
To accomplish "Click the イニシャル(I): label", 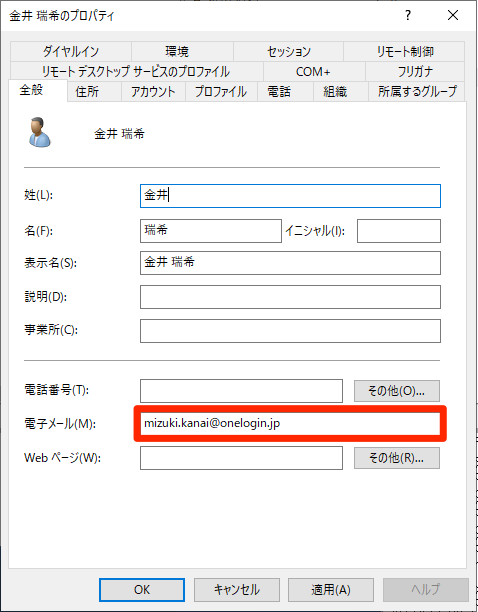I will click(x=315, y=231).
